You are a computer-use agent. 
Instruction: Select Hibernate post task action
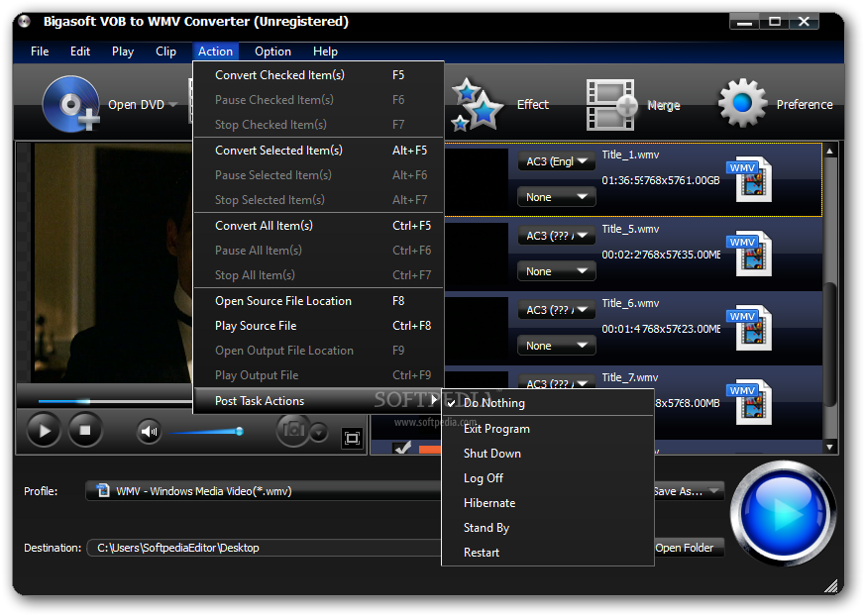pos(548,503)
